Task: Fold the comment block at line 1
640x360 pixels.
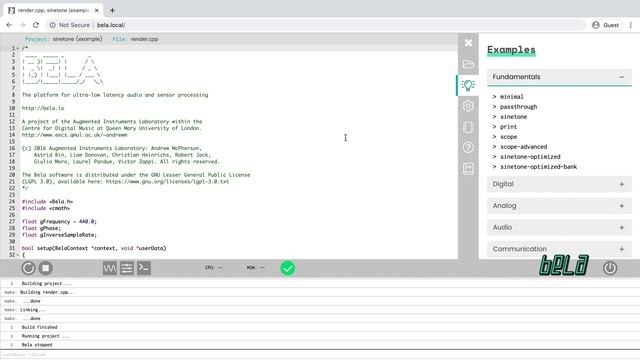Action: (18, 48)
